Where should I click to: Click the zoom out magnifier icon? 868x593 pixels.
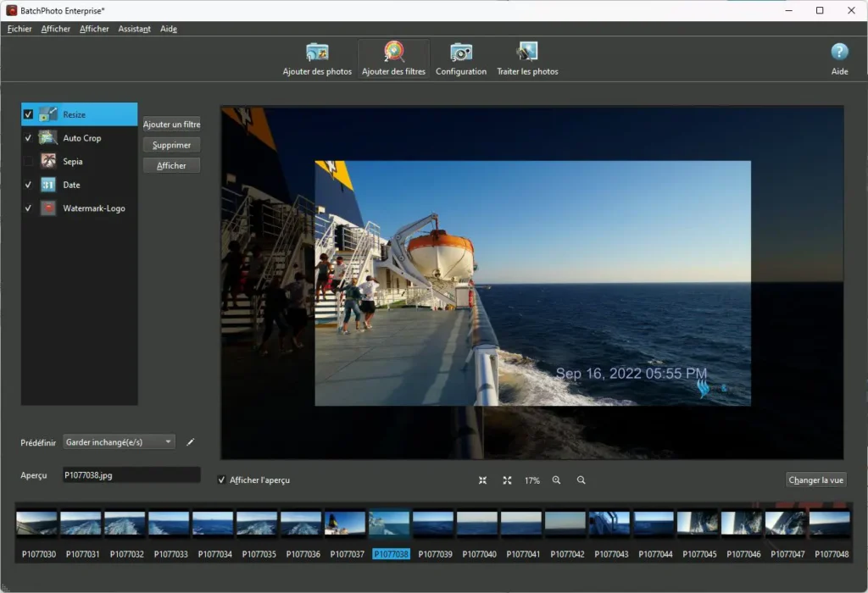click(581, 480)
